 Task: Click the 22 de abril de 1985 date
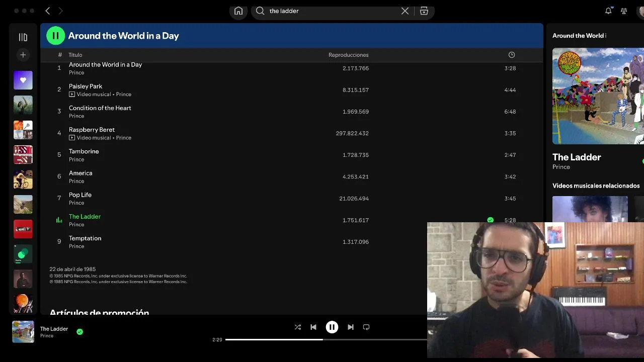tap(72, 269)
